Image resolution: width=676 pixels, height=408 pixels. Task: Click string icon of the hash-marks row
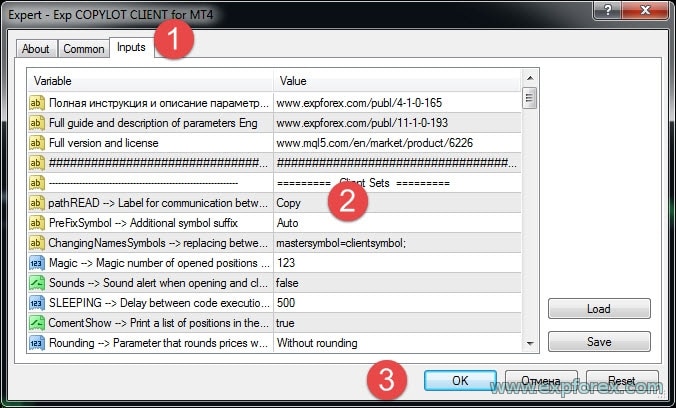pyautogui.click(x=37, y=163)
